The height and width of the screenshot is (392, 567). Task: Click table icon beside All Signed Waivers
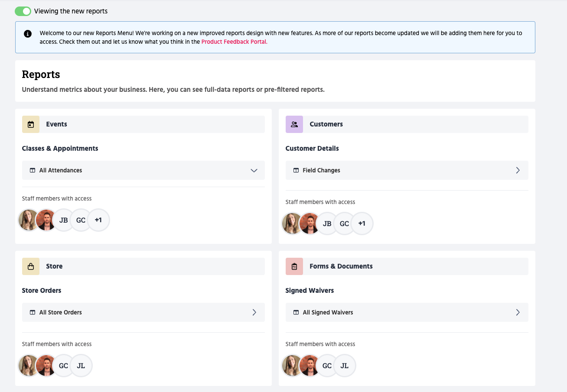tap(296, 312)
